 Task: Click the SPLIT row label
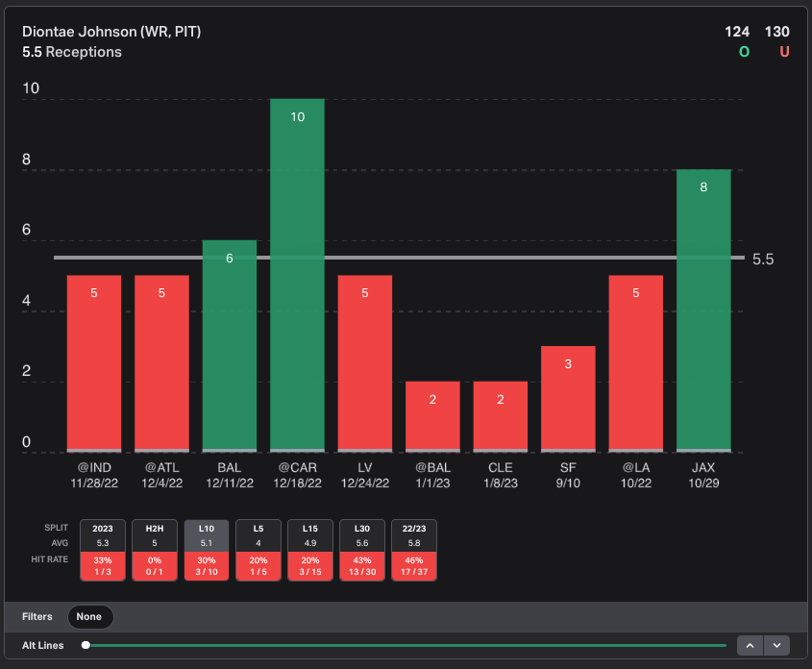[57, 528]
